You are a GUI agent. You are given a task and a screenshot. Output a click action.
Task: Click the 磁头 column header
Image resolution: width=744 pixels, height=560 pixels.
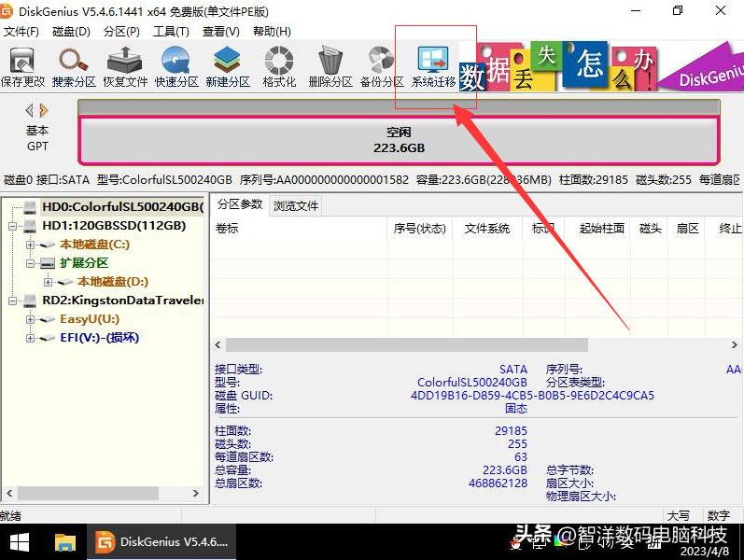(650, 229)
